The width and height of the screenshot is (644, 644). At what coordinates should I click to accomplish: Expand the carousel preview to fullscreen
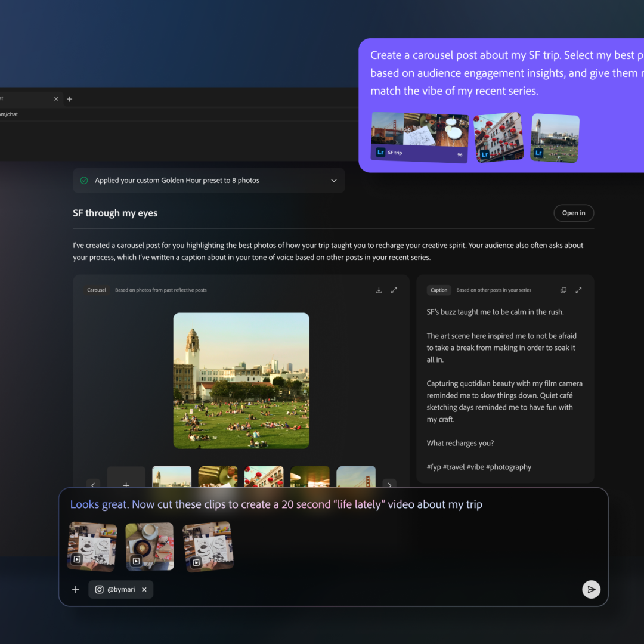click(x=394, y=290)
